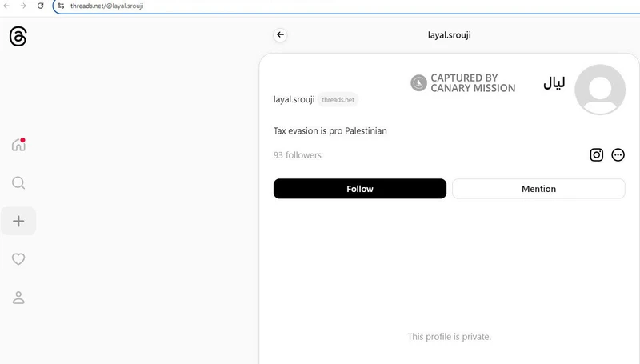Open the Activity heart icon

(x=18, y=259)
